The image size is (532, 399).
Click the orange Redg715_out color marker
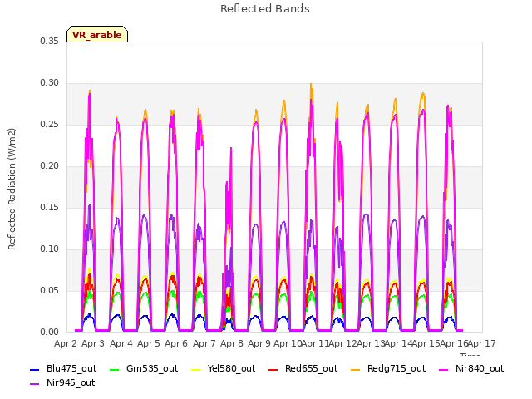pyautogui.click(x=355, y=369)
